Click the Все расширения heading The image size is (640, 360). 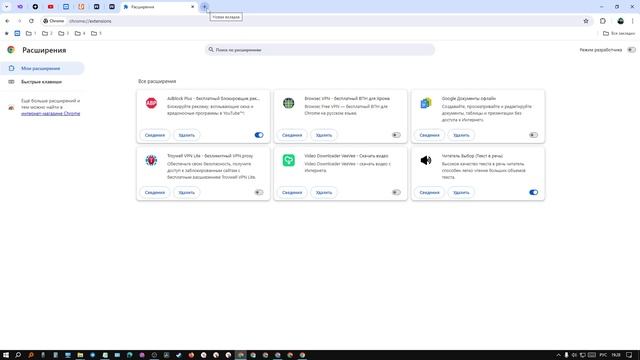pos(157,81)
